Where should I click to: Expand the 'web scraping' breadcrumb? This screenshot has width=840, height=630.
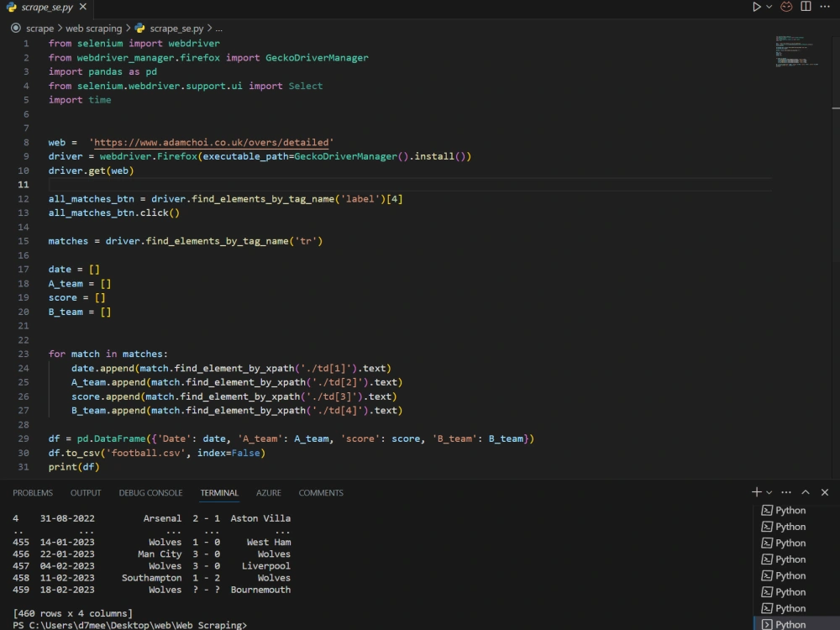coord(92,28)
